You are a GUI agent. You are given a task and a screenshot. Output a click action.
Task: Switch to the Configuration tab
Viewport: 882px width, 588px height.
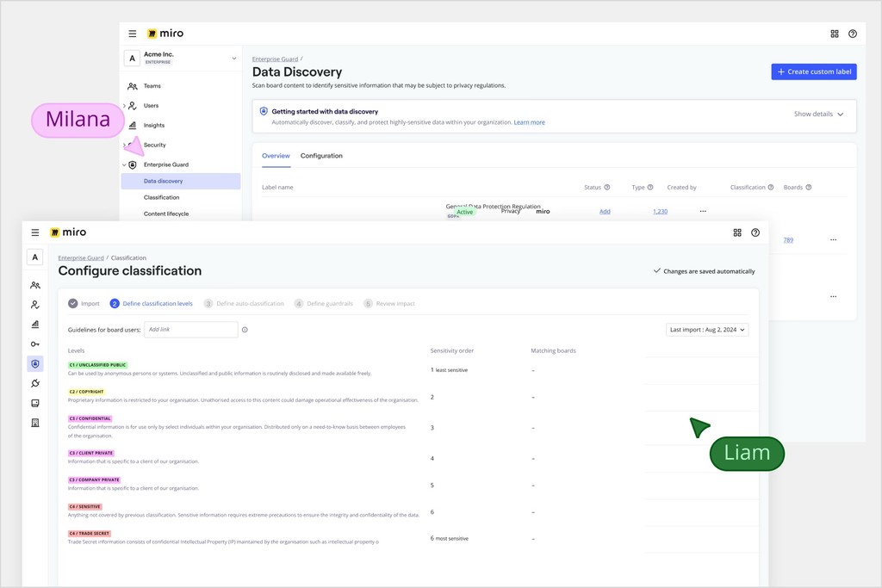[321, 156]
